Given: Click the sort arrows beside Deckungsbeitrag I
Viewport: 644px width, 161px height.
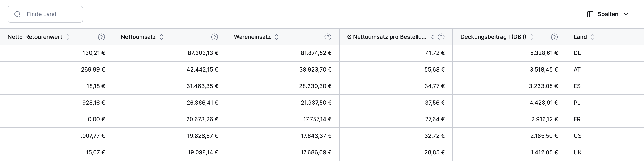Looking at the screenshot, I should click(x=531, y=37).
